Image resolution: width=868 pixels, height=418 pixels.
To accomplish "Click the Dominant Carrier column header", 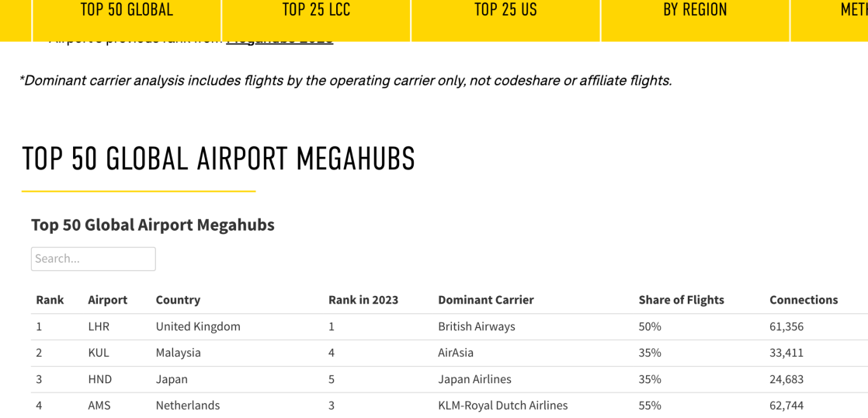I will pos(486,300).
